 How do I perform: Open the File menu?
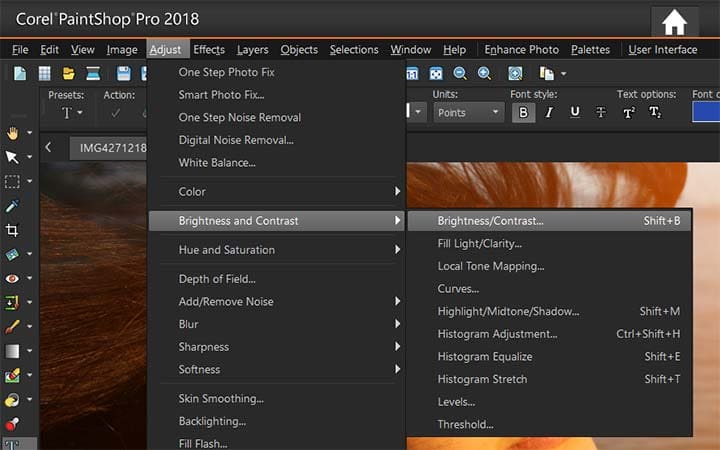point(20,50)
